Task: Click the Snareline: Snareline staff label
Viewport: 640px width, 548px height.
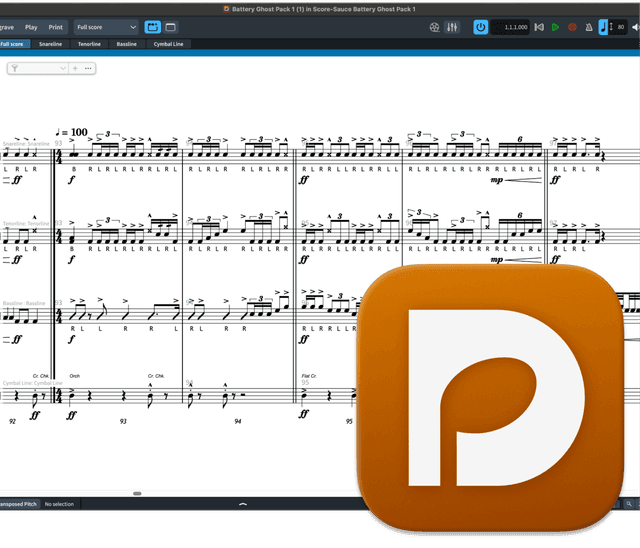Action: [x=26, y=144]
